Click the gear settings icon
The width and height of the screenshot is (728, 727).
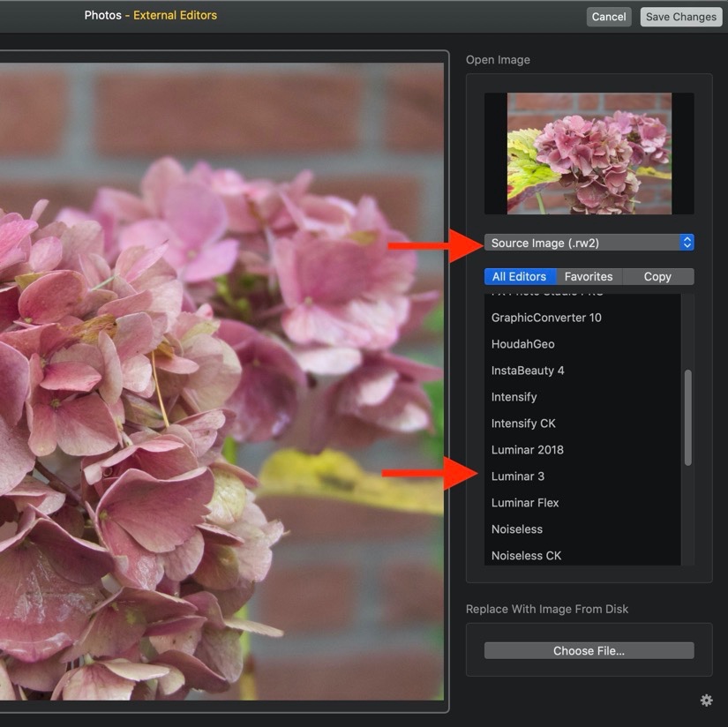(706, 700)
